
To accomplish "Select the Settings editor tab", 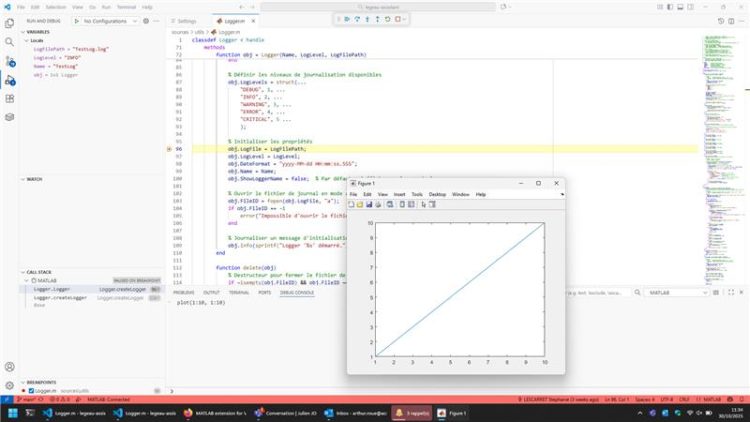I will (186, 20).
